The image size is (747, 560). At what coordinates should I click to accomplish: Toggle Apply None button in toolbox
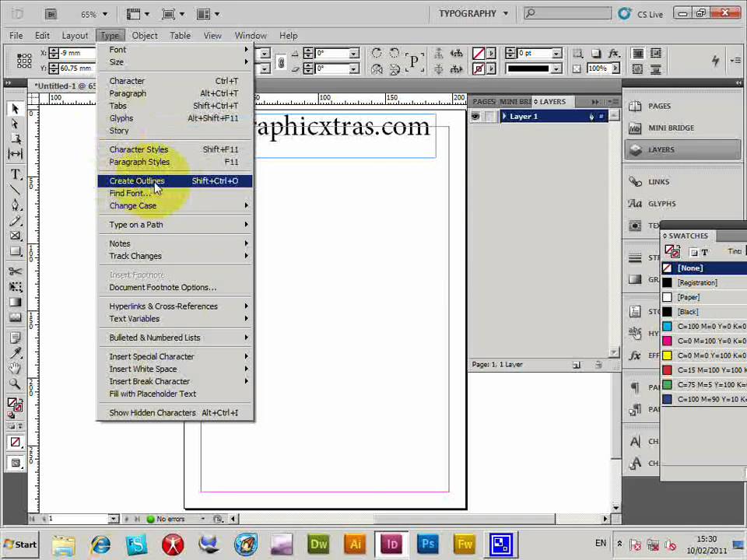[x=16, y=443]
